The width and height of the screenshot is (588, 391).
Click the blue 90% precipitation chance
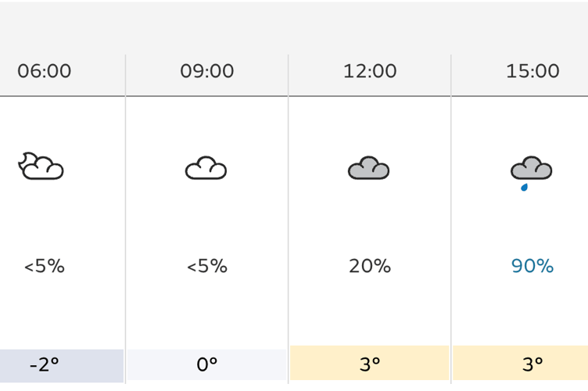[x=532, y=266]
